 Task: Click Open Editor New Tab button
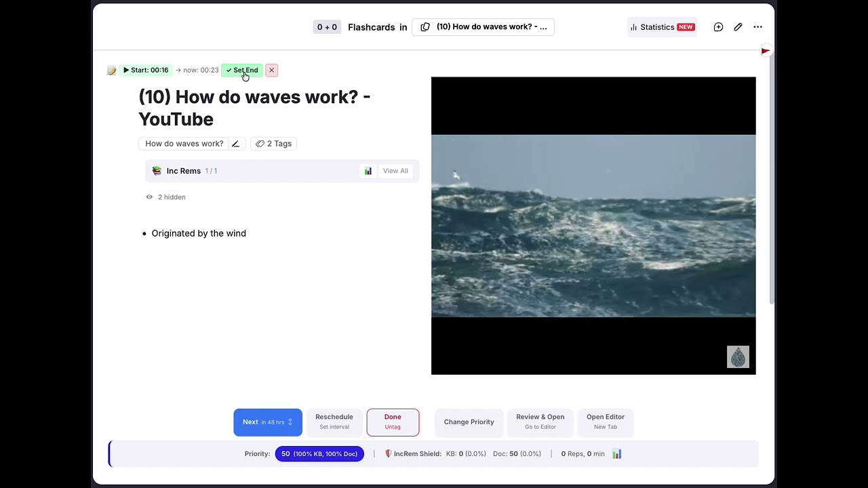(x=606, y=422)
